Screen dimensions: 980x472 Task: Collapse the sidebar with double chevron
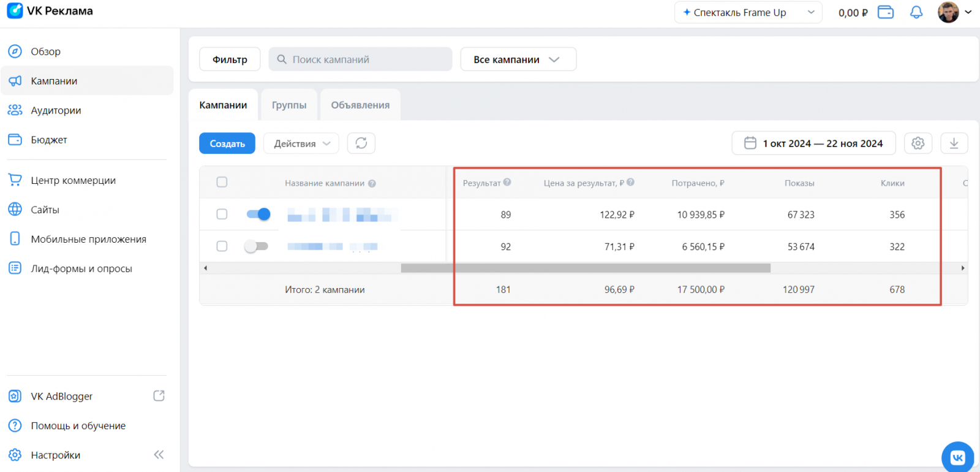tap(159, 455)
